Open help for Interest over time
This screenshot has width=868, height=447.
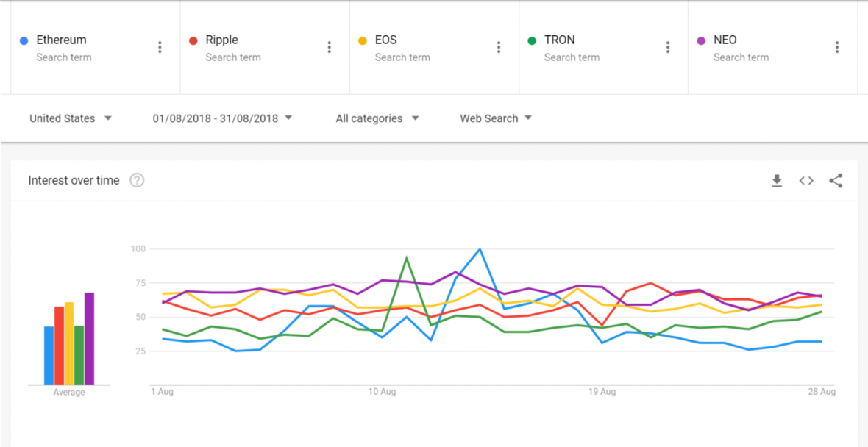(x=137, y=181)
